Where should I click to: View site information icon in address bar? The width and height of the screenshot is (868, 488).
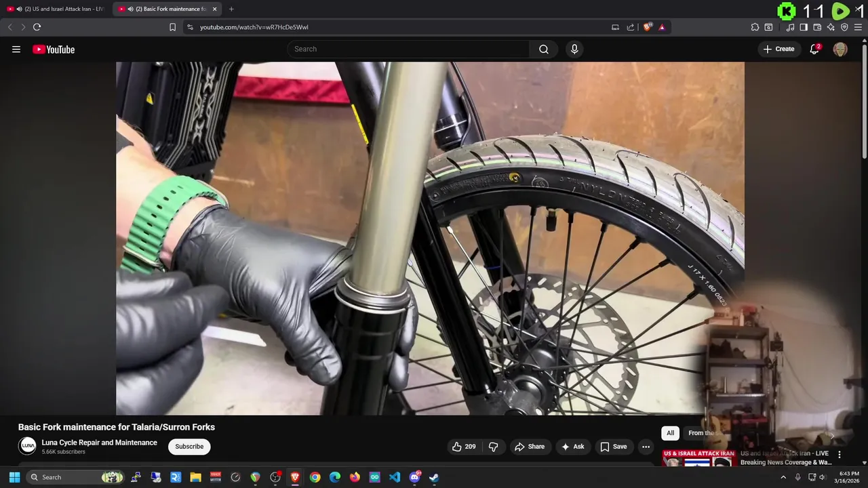pyautogui.click(x=190, y=27)
